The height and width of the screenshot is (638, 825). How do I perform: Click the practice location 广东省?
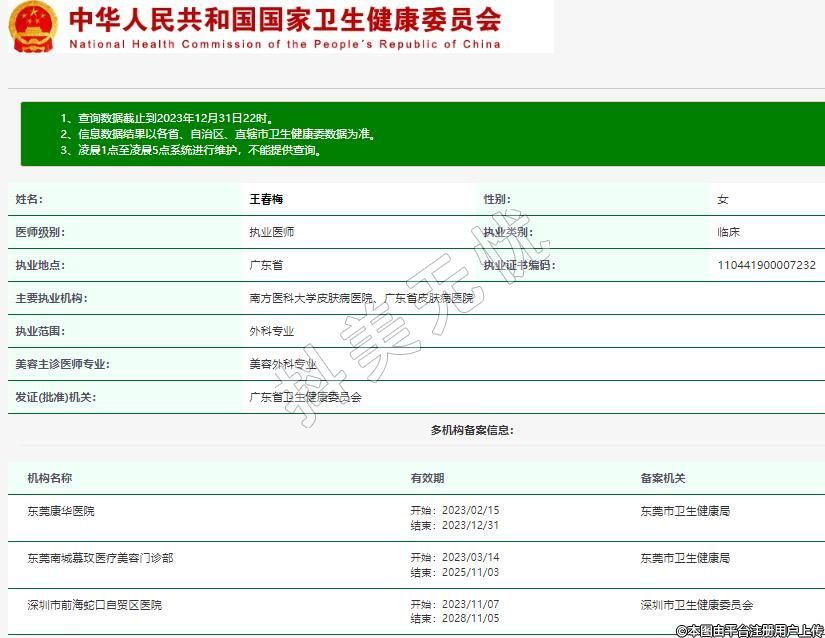pyautogui.click(x=266, y=265)
